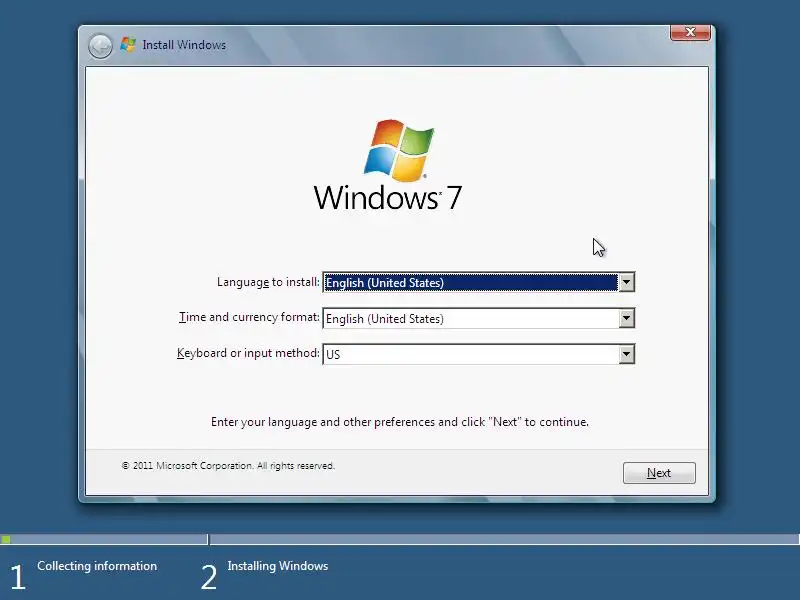The image size is (800, 600).
Task: Click the "Time and currency format:" label
Action: [249, 317]
